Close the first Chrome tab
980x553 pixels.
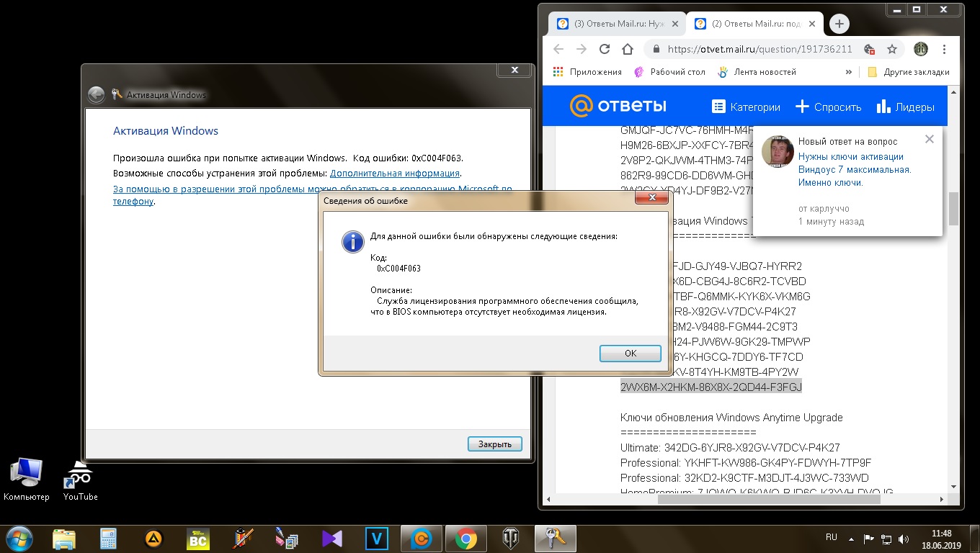point(674,24)
